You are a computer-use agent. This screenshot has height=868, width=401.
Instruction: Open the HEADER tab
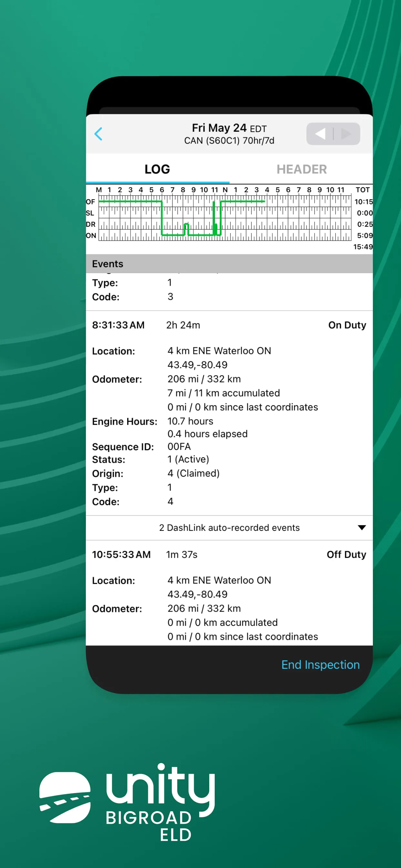tap(302, 169)
